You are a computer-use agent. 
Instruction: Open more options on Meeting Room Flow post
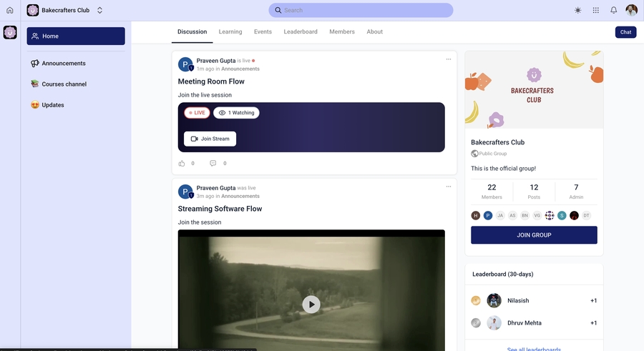click(449, 59)
